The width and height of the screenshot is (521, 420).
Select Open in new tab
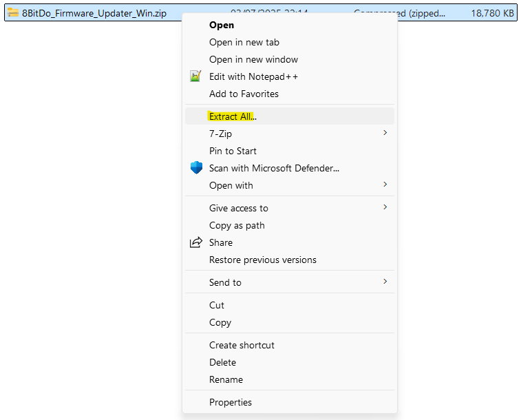[x=290, y=42]
